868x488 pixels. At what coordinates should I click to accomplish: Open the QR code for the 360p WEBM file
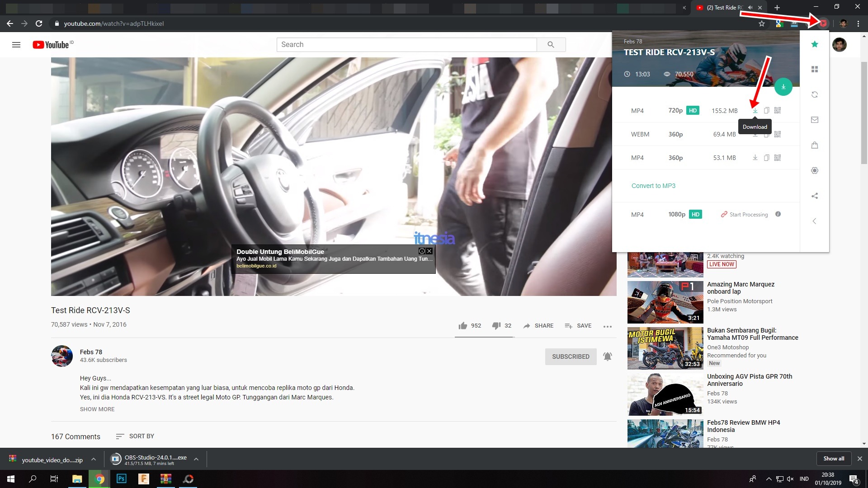pos(778,134)
